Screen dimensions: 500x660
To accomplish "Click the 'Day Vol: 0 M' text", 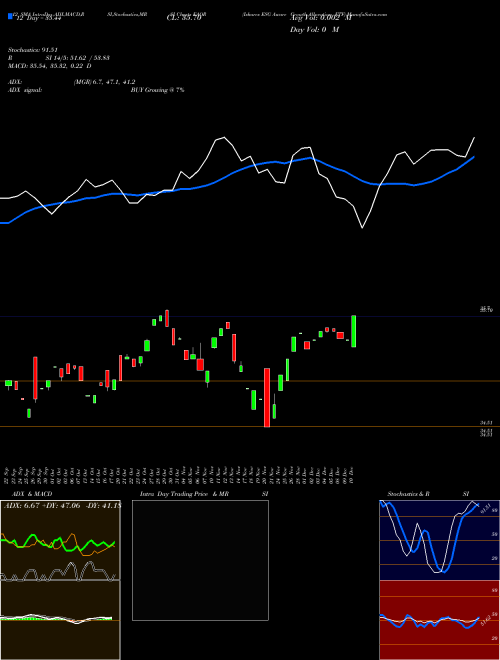I will (314, 30).
